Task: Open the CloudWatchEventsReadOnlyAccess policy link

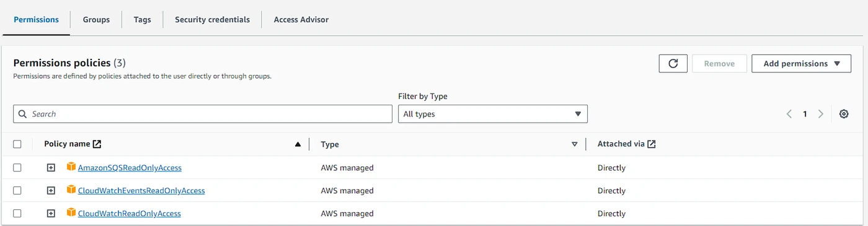Action: (x=141, y=191)
